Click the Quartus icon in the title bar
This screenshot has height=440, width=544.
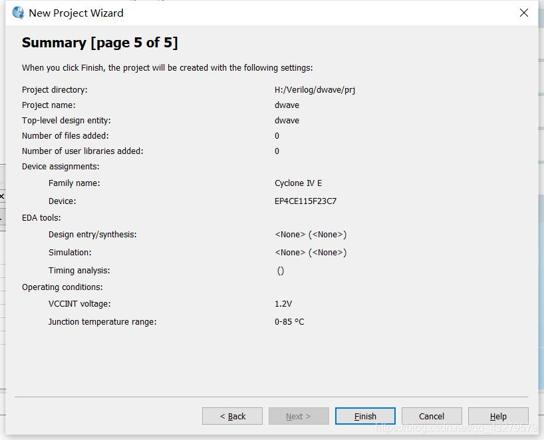(x=18, y=13)
